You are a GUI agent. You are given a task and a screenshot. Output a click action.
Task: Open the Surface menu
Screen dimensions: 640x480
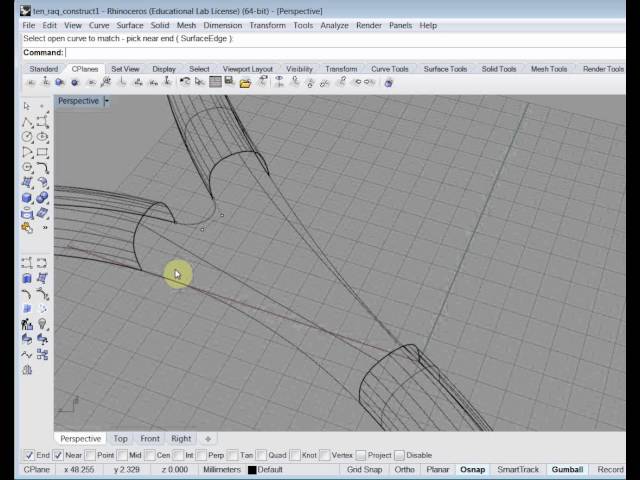click(130, 25)
